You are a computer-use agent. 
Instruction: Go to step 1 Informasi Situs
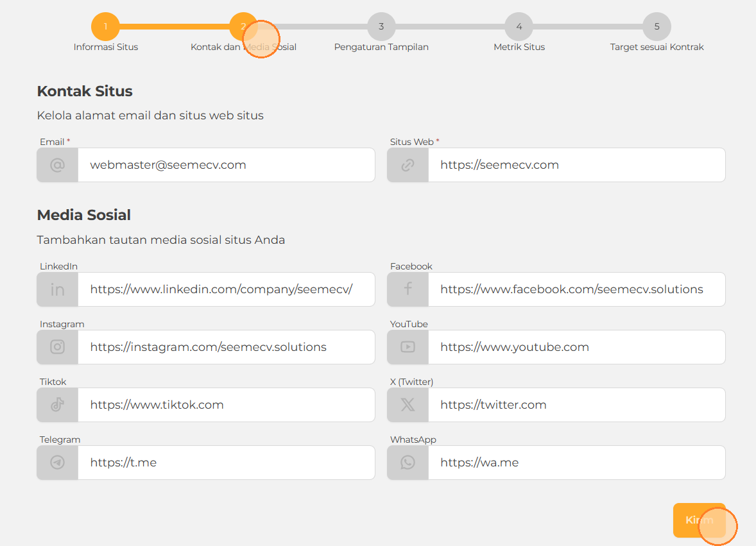(105, 27)
